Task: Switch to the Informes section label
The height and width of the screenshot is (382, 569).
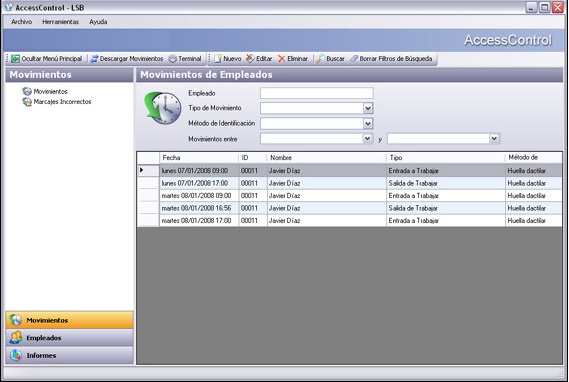Action: [41, 356]
